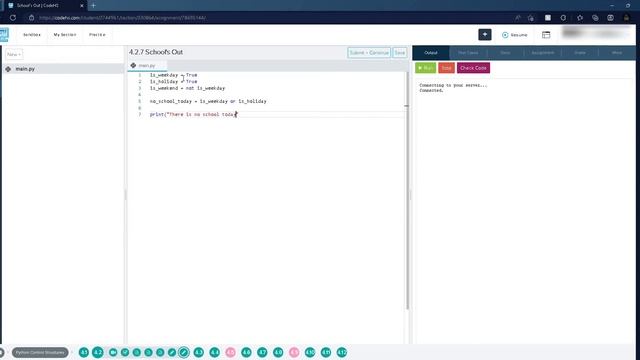Open the browser collections icon
Viewport: 640px width, 360px height.
coord(595,18)
